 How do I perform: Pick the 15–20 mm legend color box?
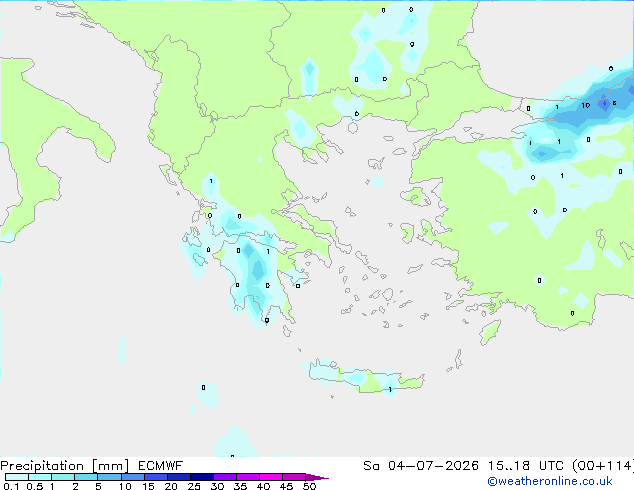[x=155, y=477]
